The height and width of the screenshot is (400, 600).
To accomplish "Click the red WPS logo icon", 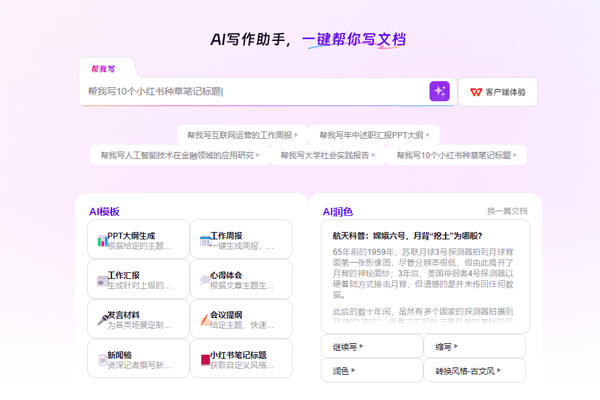I will click(x=476, y=92).
